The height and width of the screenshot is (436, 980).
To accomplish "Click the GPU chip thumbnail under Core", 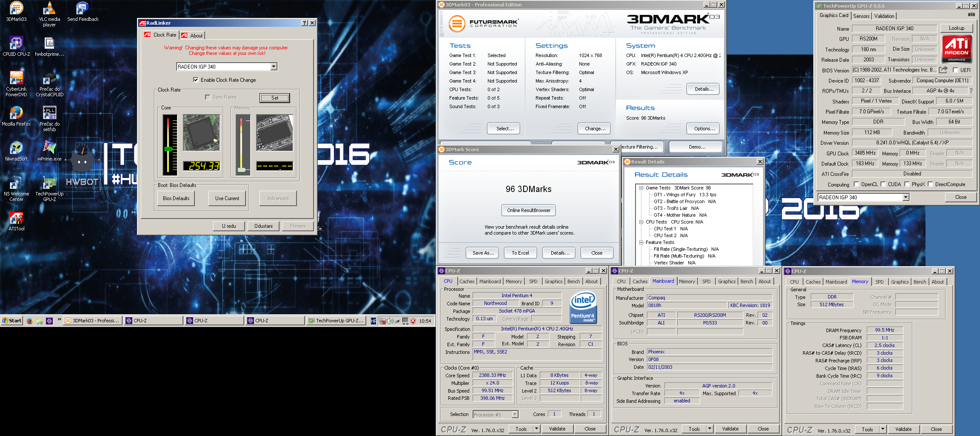I will pyautogui.click(x=202, y=132).
